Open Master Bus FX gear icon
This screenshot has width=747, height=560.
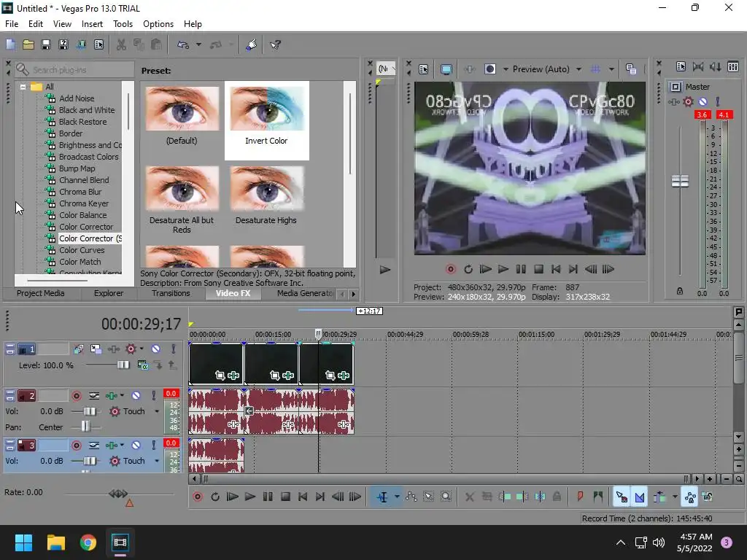(688, 101)
